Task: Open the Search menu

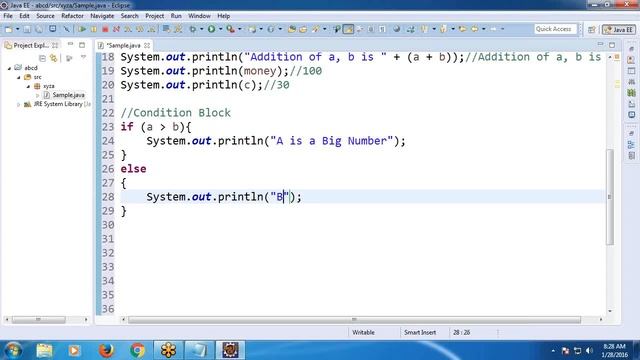Action: pos(129,16)
